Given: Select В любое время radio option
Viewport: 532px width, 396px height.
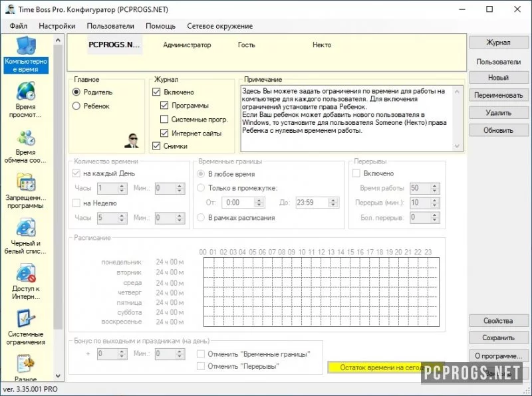Looking at the screenshot, I should pos(201,174).
